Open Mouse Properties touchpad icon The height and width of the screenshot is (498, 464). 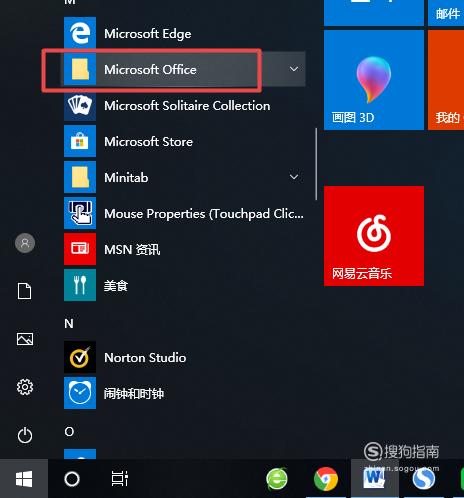(x=80, y=213)
